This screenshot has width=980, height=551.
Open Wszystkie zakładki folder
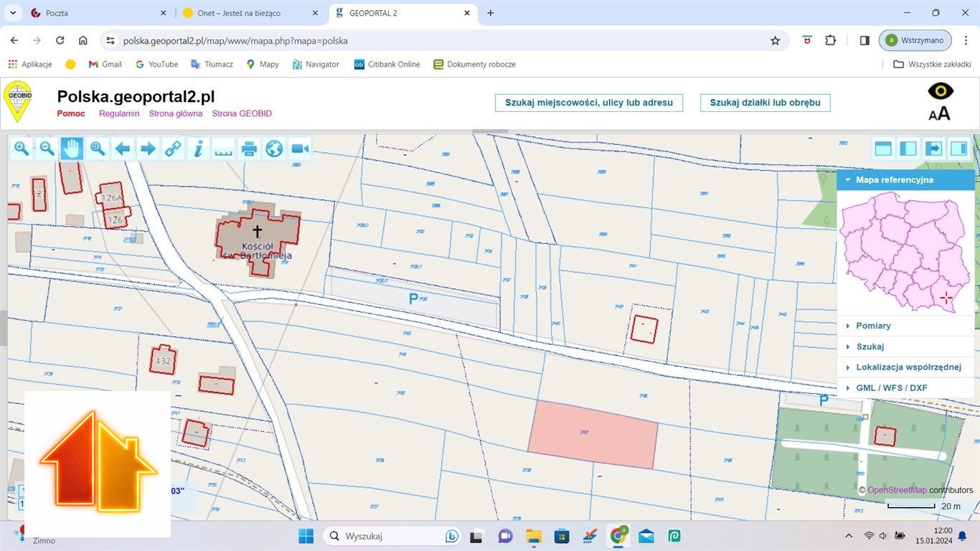(x=932, y=64)
